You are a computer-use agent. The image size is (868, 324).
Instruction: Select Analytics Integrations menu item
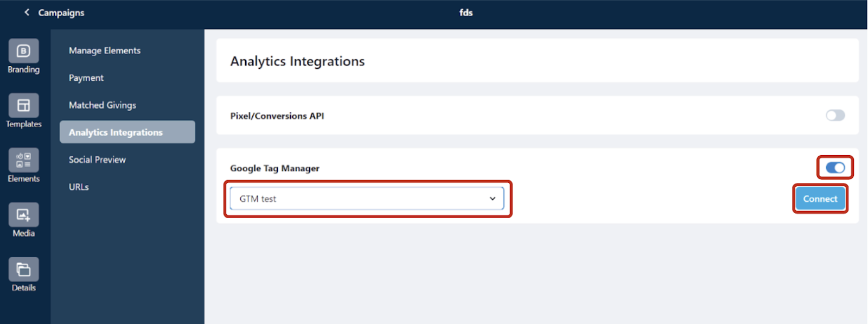127,132
